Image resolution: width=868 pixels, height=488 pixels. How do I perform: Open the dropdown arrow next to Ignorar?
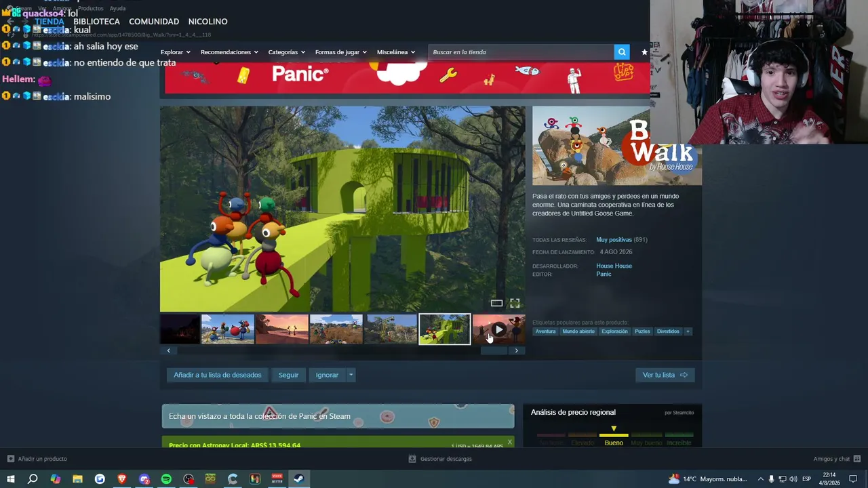coord(351,375)
